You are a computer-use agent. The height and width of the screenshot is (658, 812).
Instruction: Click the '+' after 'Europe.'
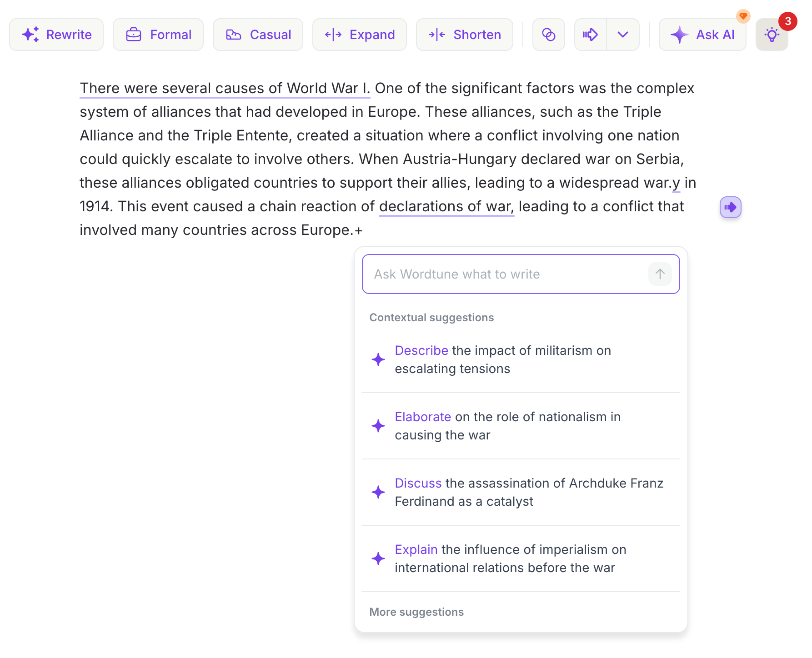359,230
